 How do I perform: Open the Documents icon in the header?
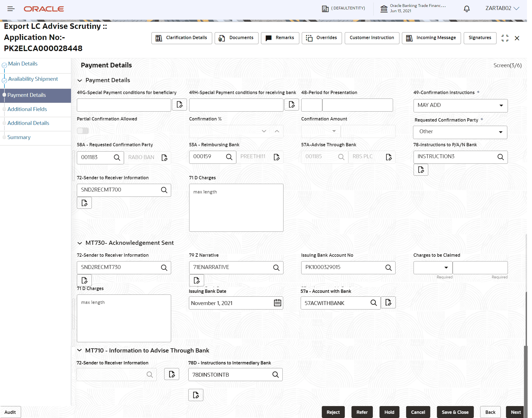click(236, 38)
